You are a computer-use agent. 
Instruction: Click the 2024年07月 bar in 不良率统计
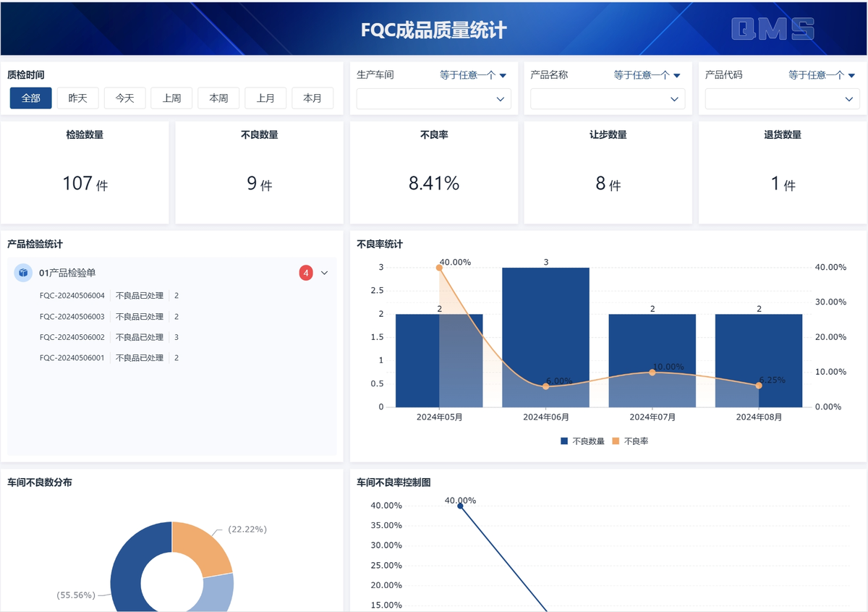point(652,360)
